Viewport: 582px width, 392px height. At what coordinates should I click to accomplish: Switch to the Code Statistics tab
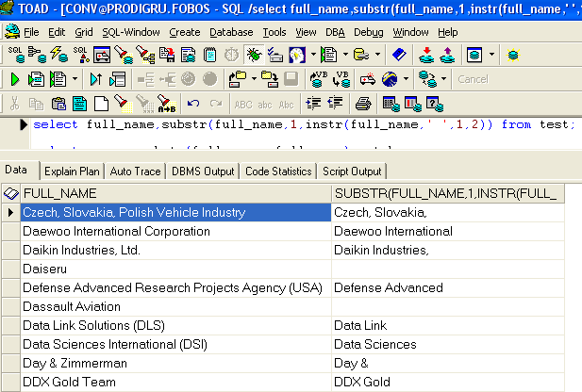pos(278,171)
